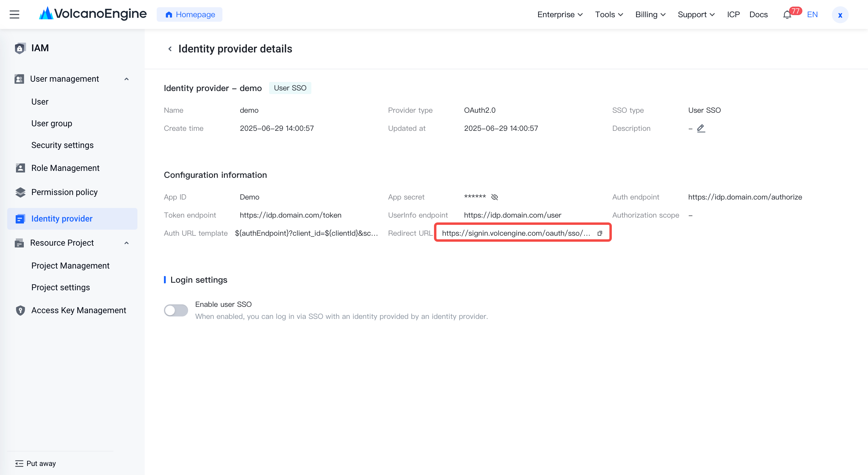Edit the description with pencil icon
Viewport: 868px width, 475px height.
tap(701, 128)
